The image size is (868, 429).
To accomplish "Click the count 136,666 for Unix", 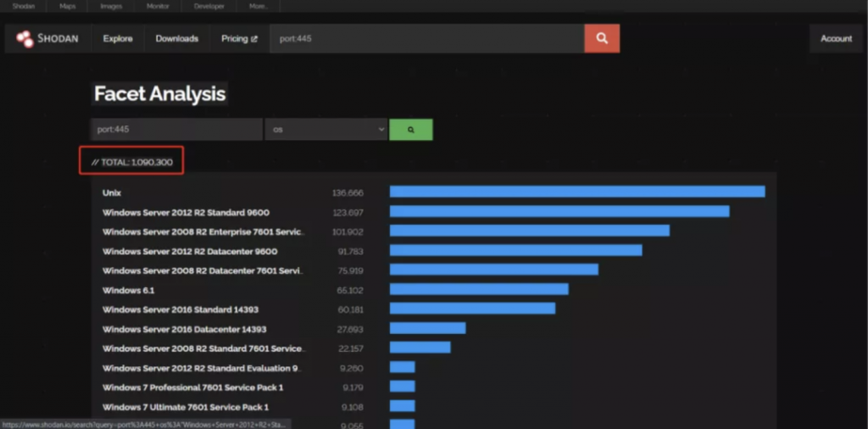I will click(x=348, y=193).
